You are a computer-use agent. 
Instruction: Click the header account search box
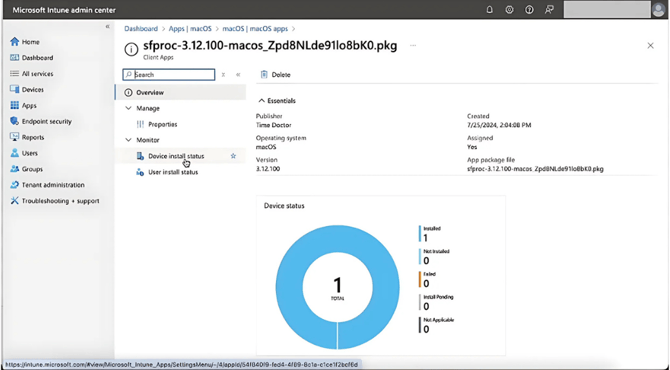click(607, 9)
